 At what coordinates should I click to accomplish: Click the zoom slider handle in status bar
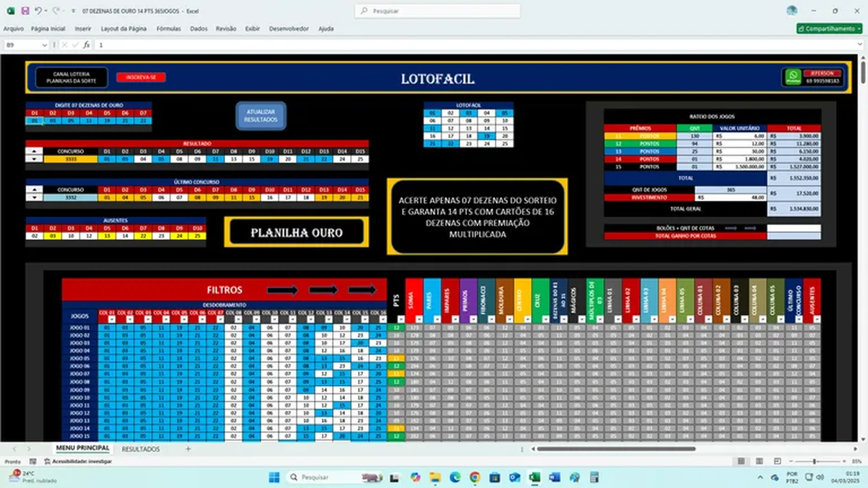coord(814,461)
